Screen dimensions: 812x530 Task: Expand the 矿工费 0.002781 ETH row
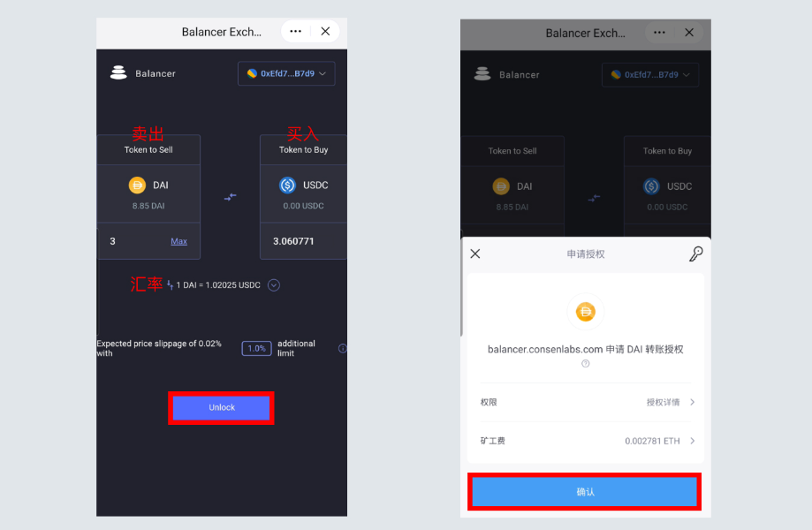coord(586,441)
